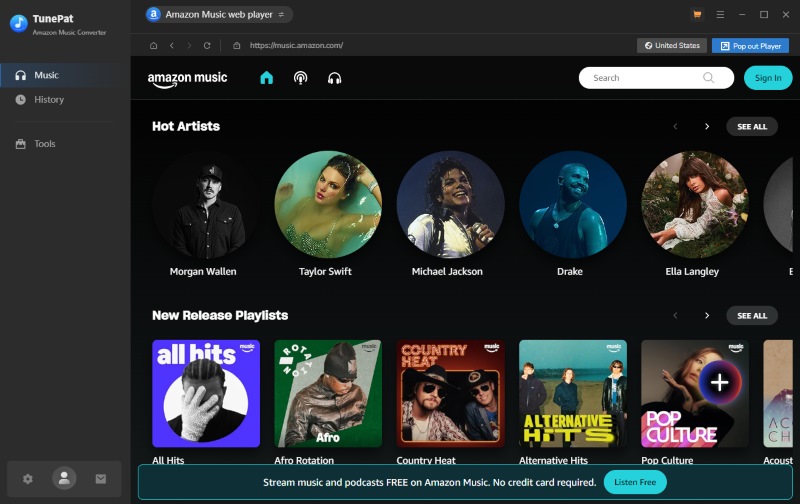Click the Pop out Player button

coord(751,46)
